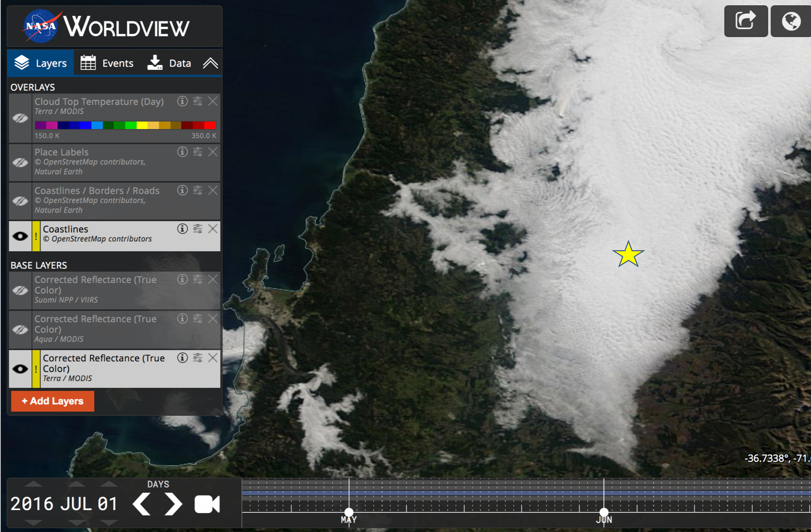811x532 pixels.
Task: Remove Coastlines / Borders / Roads layer
Action: [213, 190]
